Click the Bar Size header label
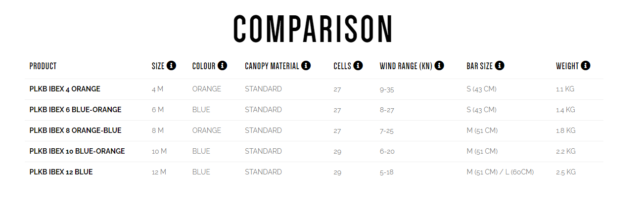Image resolution: width=644 pixels, height=211 pixels. point(479,66)
